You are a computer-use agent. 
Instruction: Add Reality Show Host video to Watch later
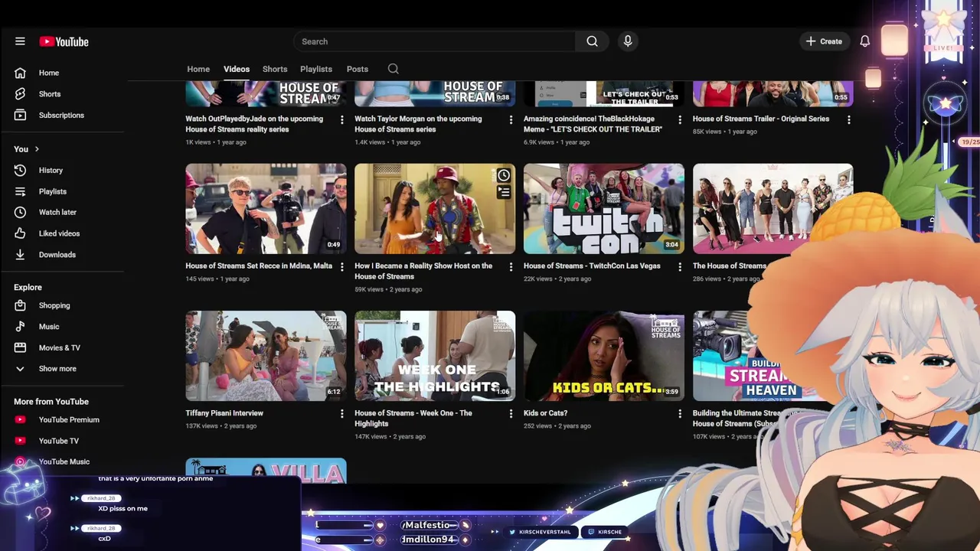coord(504,175)
